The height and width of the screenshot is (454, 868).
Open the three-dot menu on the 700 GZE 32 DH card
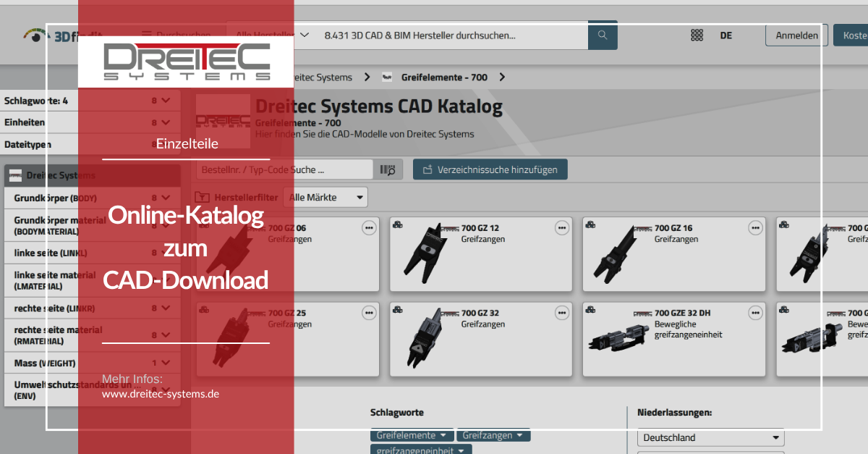[x=755, y=313]
